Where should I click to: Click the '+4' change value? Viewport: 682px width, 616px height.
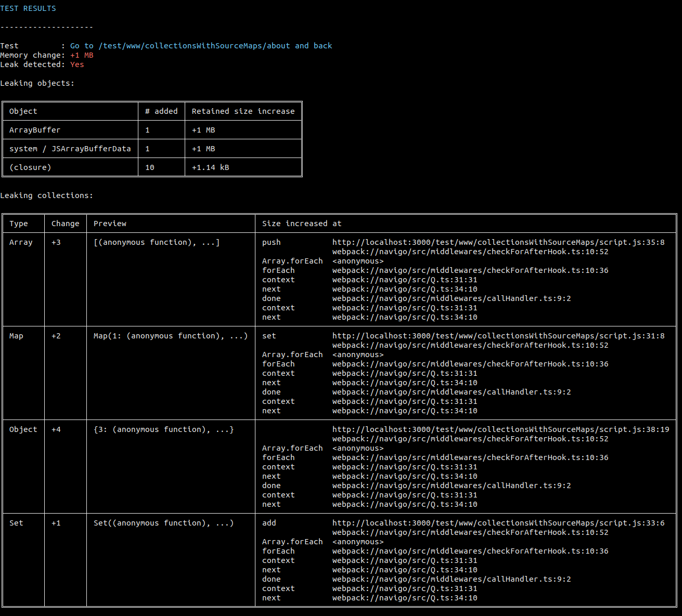coord(56,429)
